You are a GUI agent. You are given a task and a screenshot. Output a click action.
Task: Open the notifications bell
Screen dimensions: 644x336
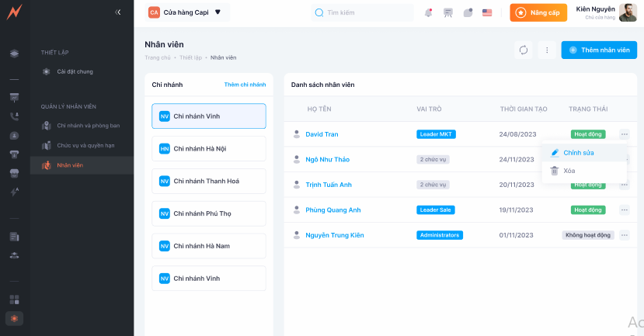click(x=429, y=12)
